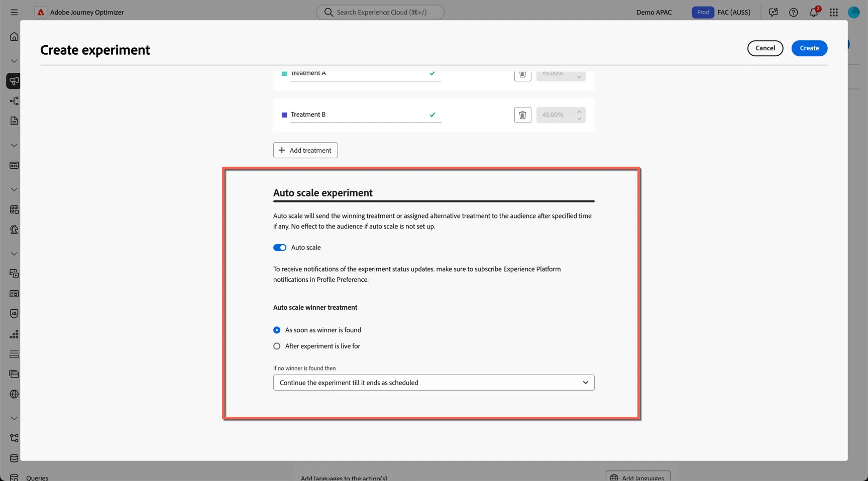Open notifications bell icon

tap(814, 12)
